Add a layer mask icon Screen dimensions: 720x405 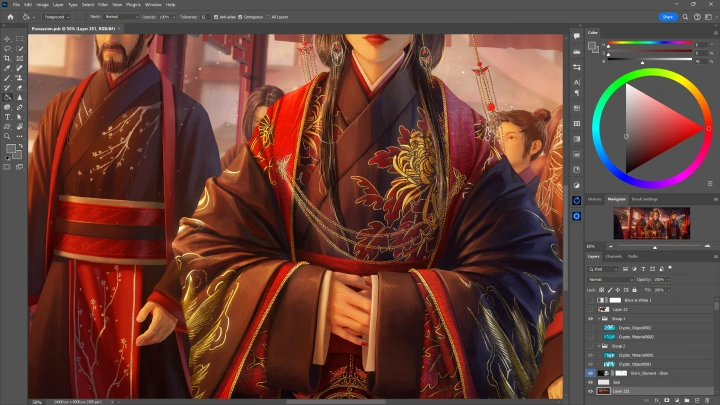click(x=667, y=400)
